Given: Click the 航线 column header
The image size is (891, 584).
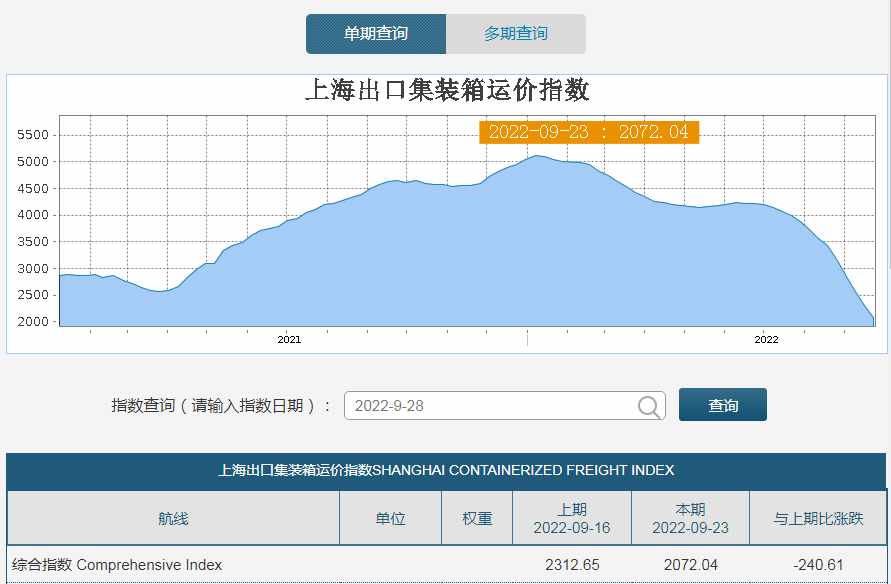Looking at the screenshot, I should [x=173, y=519].
